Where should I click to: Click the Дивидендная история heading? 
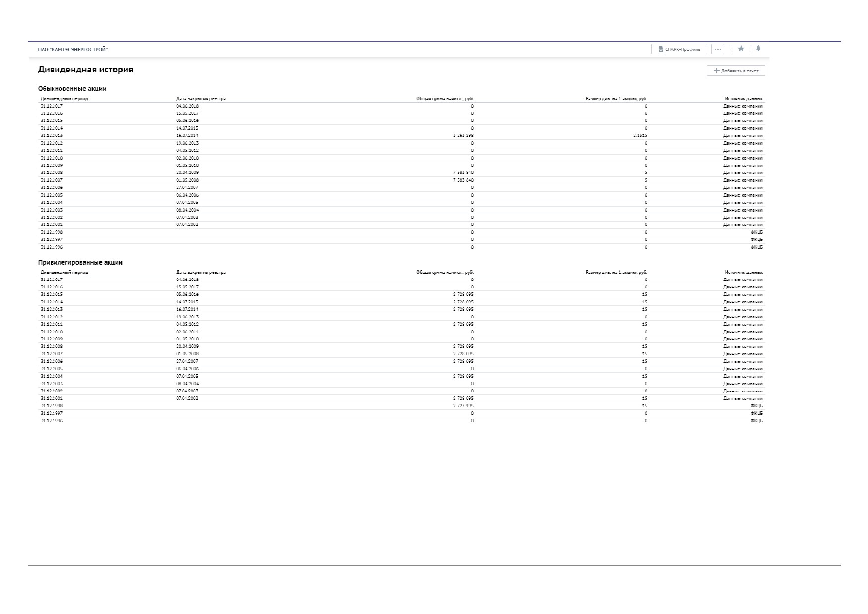coord(86,70)
